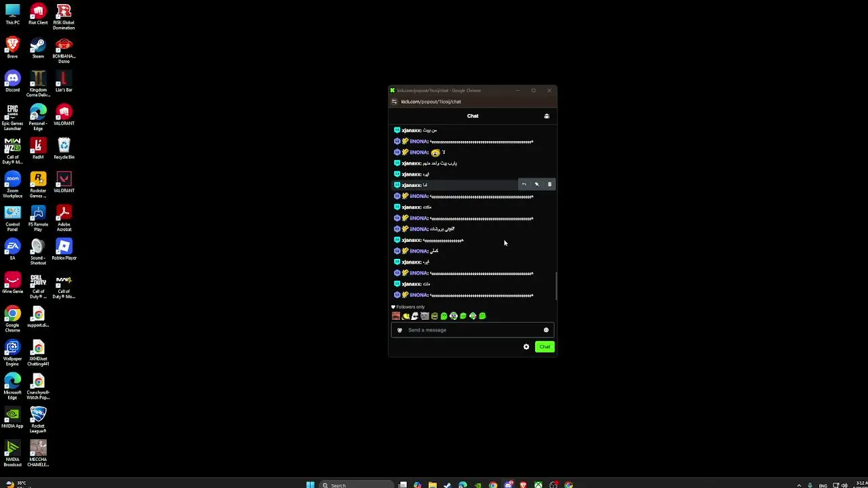868x488 pixels.
Task: Open Sound Shortcut desktop icon
Action: coord(38,252)
